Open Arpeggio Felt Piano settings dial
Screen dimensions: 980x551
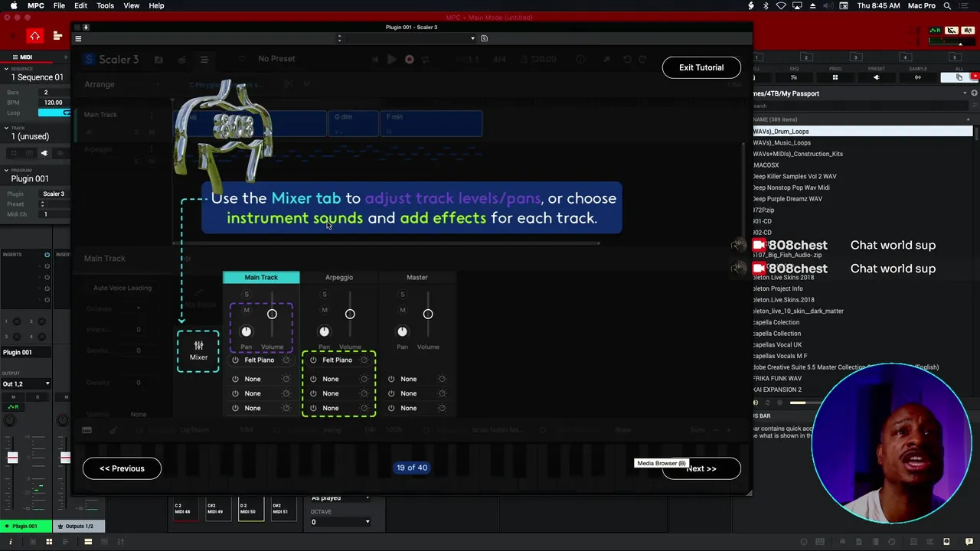[x=364, y=360]
